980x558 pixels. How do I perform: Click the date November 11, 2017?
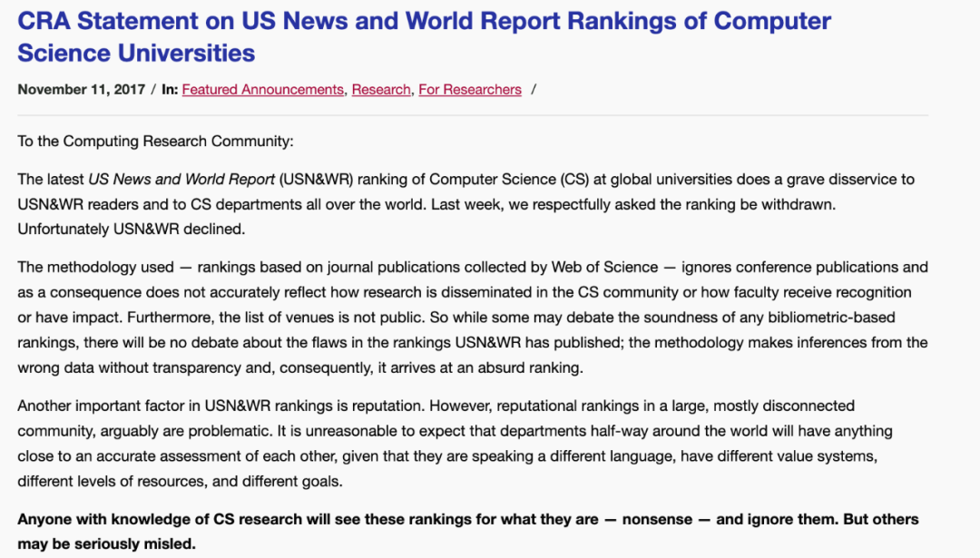[82, 89]
